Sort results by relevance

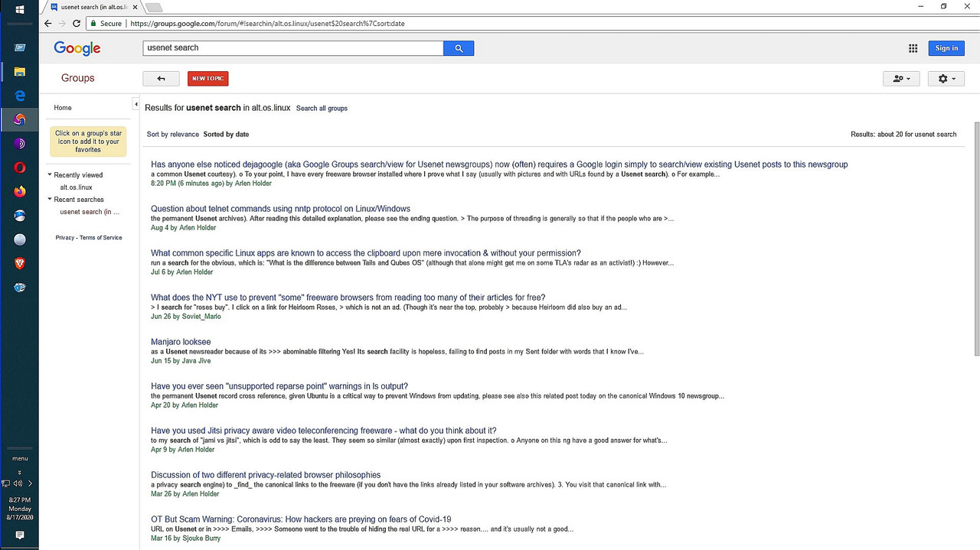tap(172, 135)
